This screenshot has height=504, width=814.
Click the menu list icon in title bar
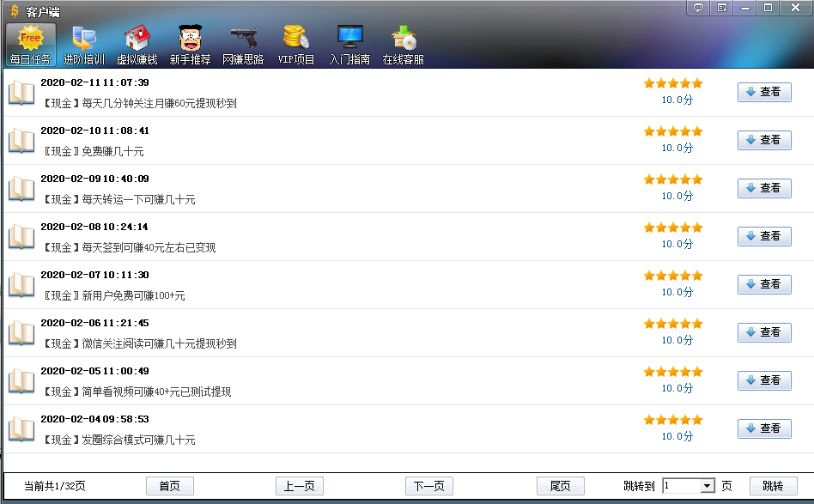tap(721, 8)
